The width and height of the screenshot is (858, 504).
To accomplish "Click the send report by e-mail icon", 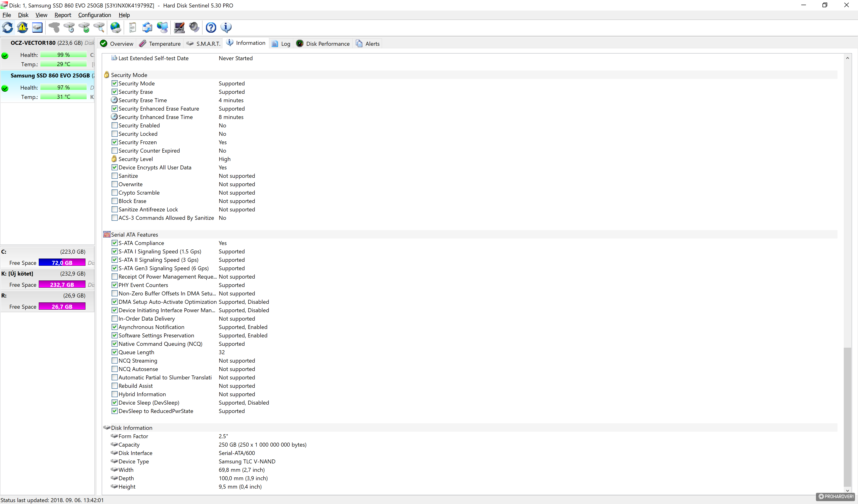I will [147, 27].
